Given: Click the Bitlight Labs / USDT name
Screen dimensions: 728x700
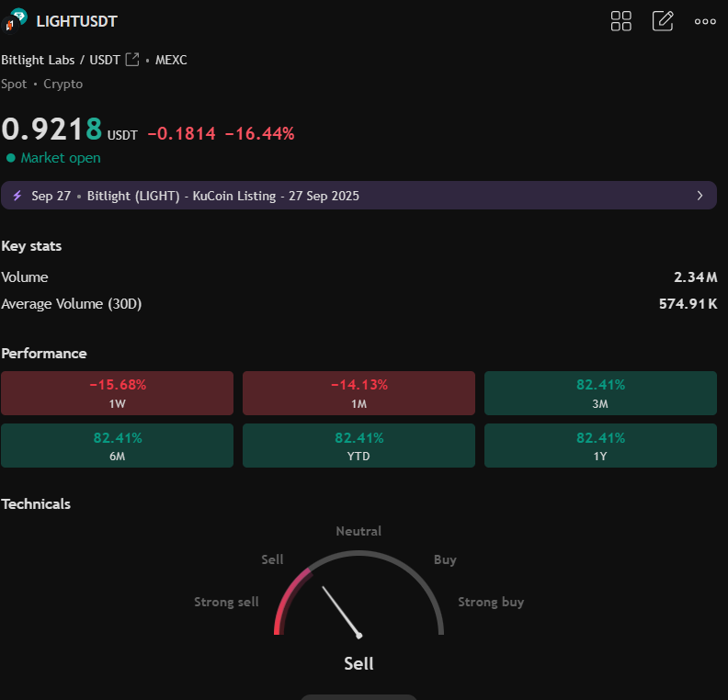Looking at the screenshot, I should click(x=61, y=60).
